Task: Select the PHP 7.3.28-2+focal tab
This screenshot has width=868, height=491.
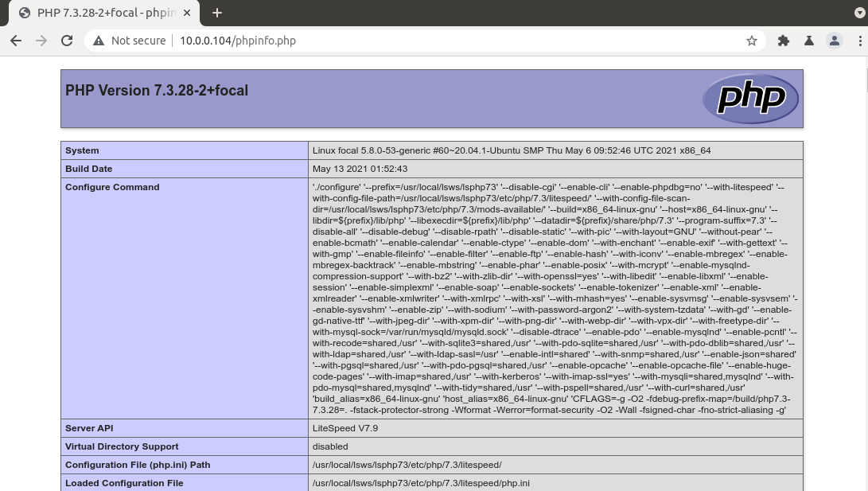Action: click(103, 13)
